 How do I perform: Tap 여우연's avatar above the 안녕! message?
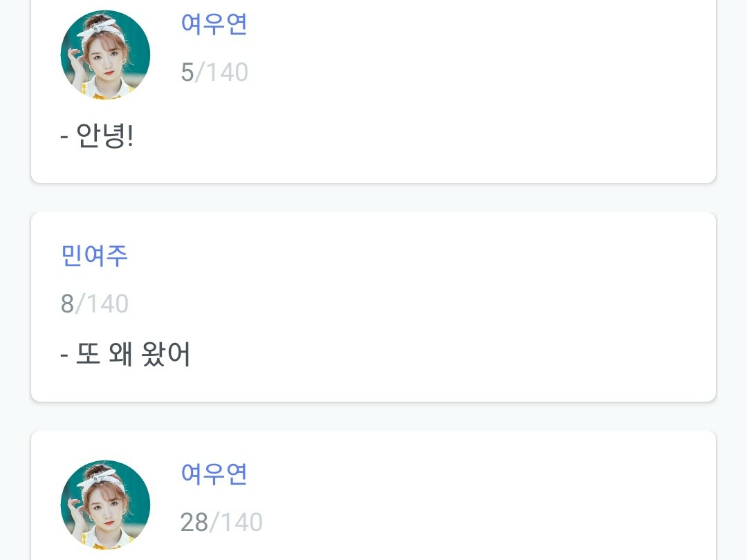pos(105,55)
